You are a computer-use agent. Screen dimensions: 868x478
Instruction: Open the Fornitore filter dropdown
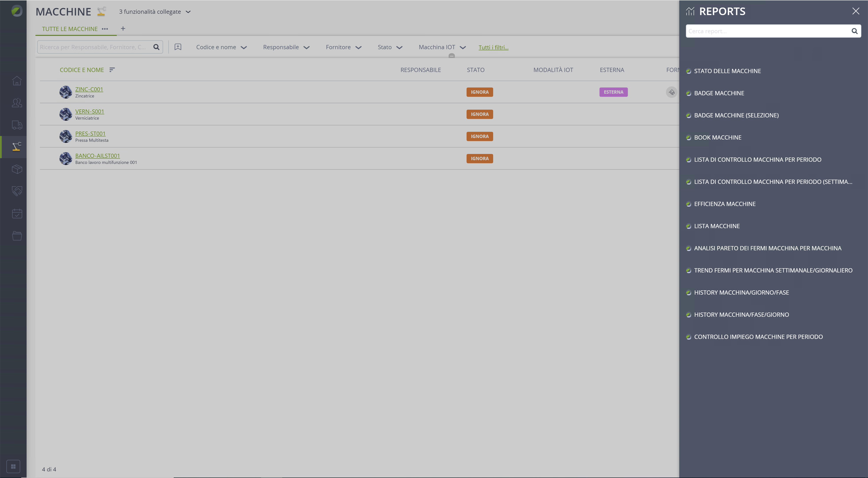[343, 47]
